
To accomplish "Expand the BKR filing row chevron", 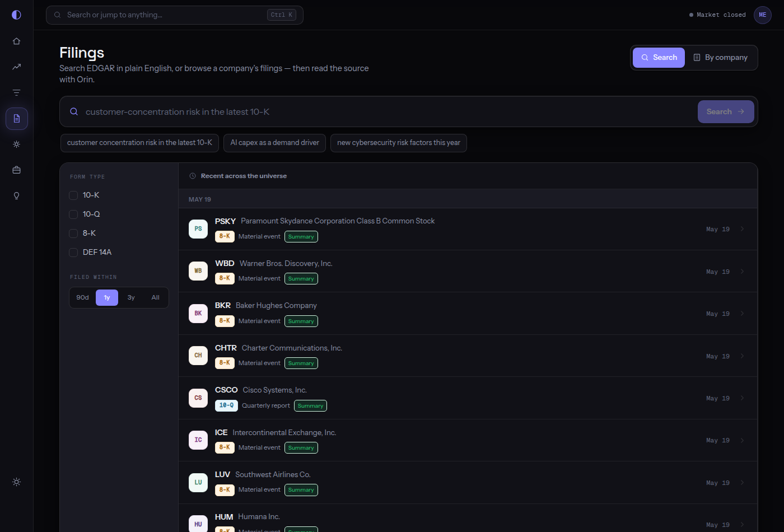I will [x=742, y=314].
